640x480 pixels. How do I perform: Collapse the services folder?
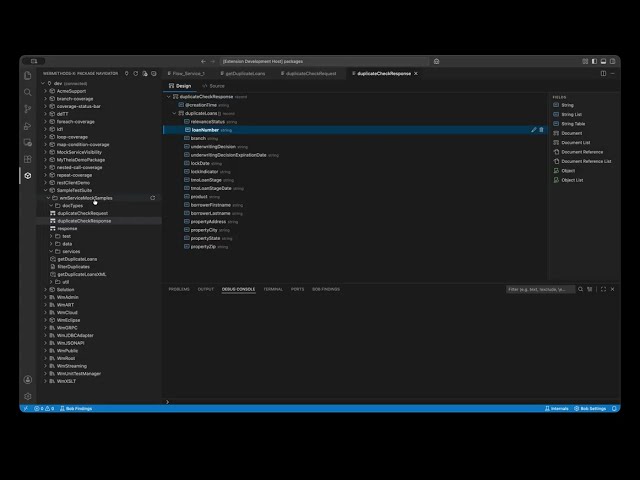51,251
